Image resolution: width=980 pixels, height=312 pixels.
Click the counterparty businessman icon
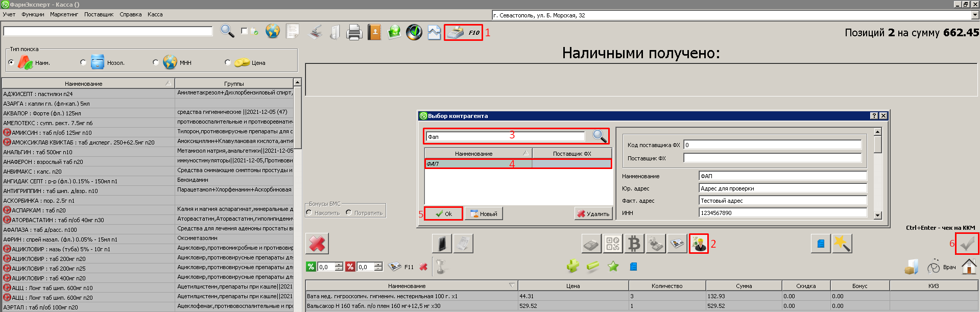(698, 244)
